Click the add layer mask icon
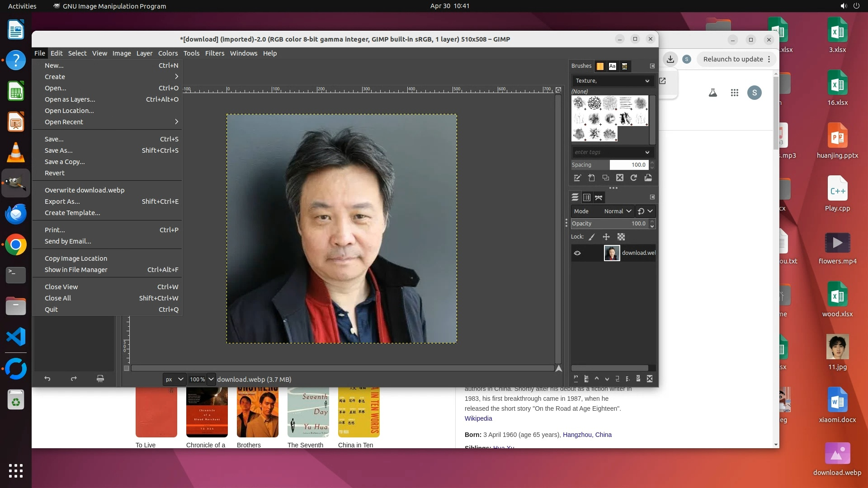 tap(638, 379)
